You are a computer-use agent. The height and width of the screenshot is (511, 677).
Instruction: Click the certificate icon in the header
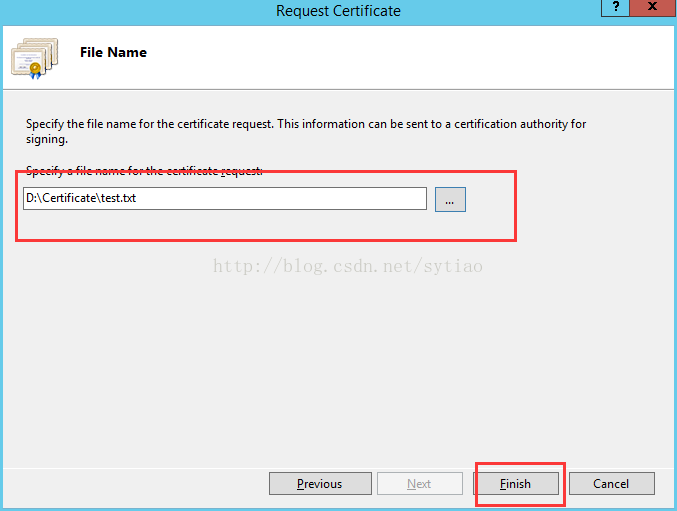point(35,58)
